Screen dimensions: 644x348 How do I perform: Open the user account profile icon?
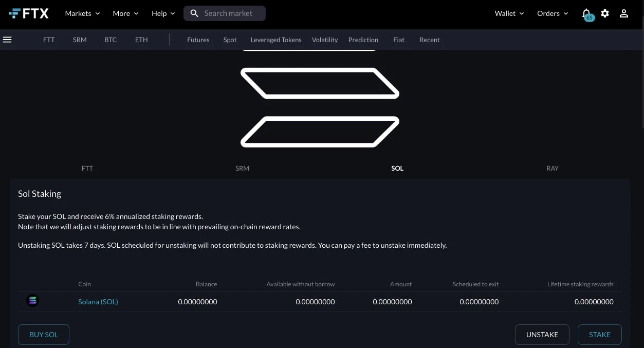[x=624, y=13]
